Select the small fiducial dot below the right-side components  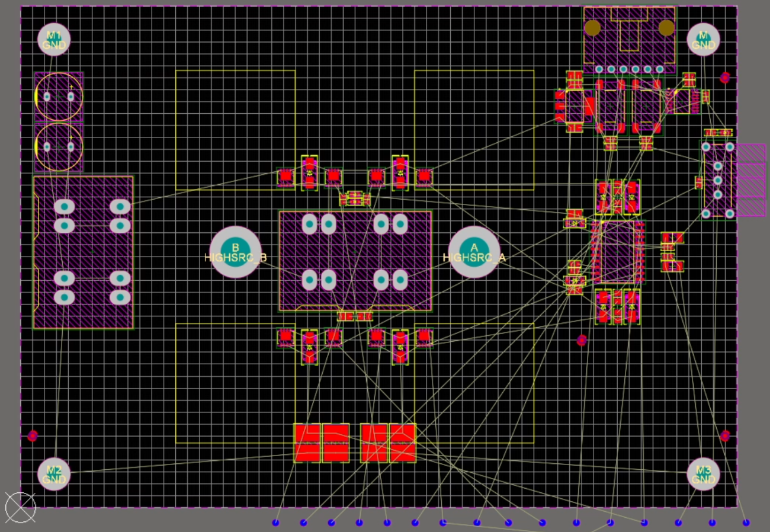pos(581,340)
